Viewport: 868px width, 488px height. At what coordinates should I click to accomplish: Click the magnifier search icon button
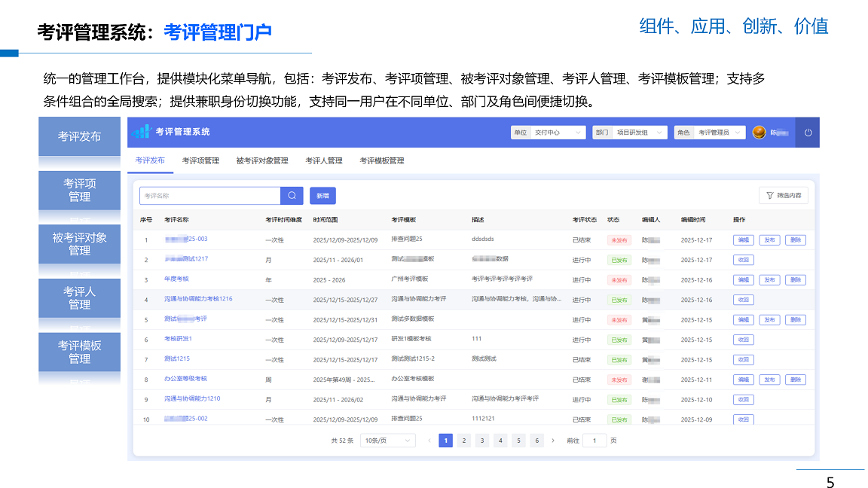(292, 196)
